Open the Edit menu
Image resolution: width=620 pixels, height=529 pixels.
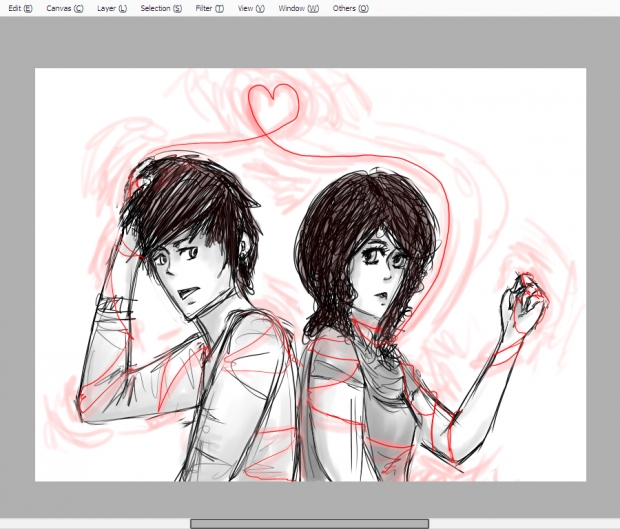click(x=20, y=8)
